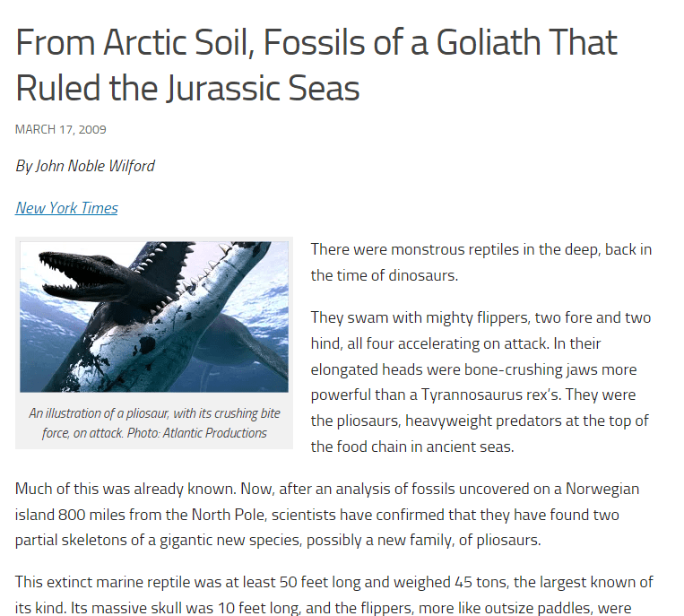Click the word 'Tyrannosaurus' in the article
The width and height of the screenshot is (684, 616).
(x=472, y=395)
